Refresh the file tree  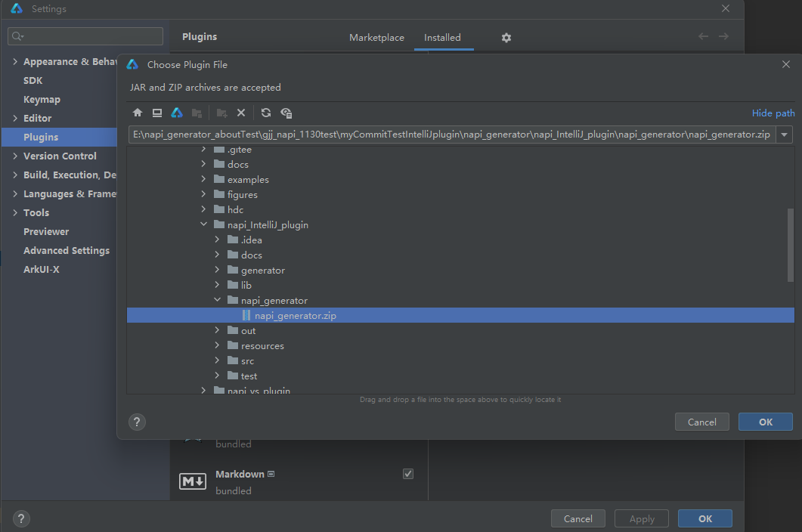point(266,113)
